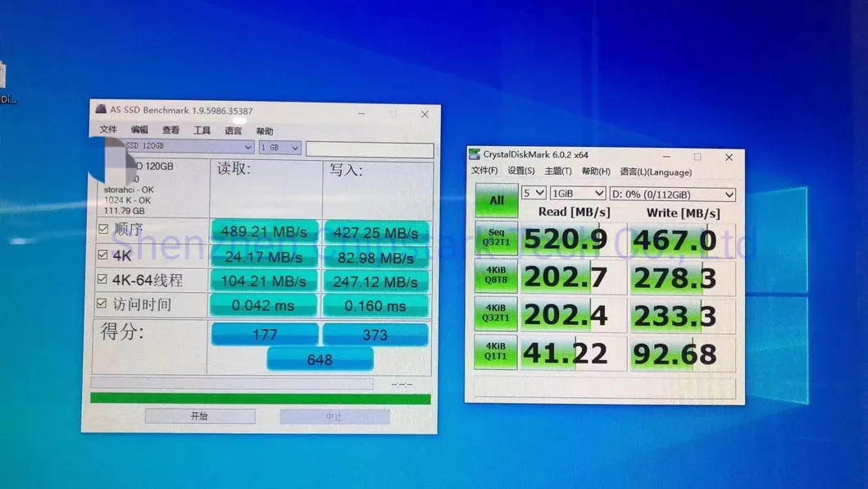The width and height of the screenshot is (868, 489).
Task: Click the 202.4 read value
Action: pos(572,314)
